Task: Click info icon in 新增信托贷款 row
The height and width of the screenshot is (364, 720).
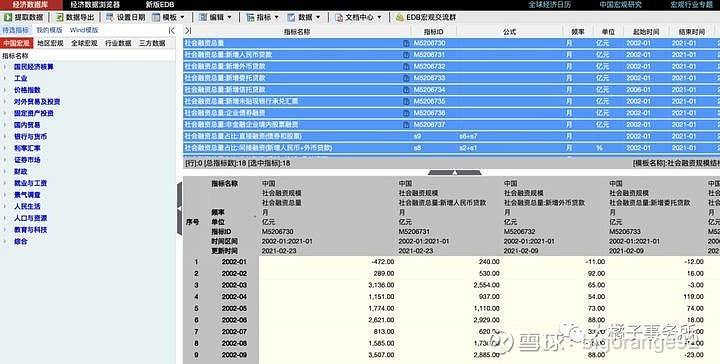Action: point(406,90)
